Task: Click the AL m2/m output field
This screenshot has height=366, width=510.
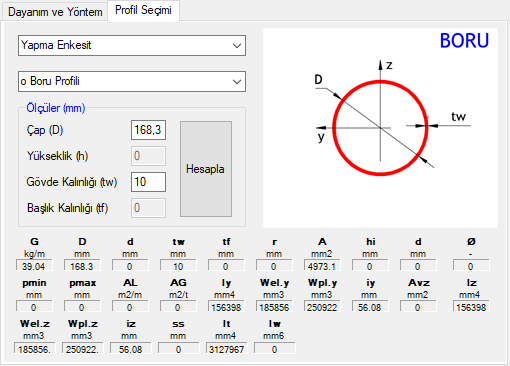Action: pyautogui.click(x=130, y=307)
